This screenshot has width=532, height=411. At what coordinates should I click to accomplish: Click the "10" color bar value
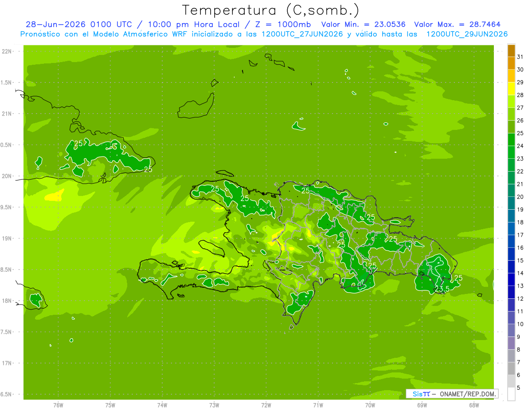(520, 324)
